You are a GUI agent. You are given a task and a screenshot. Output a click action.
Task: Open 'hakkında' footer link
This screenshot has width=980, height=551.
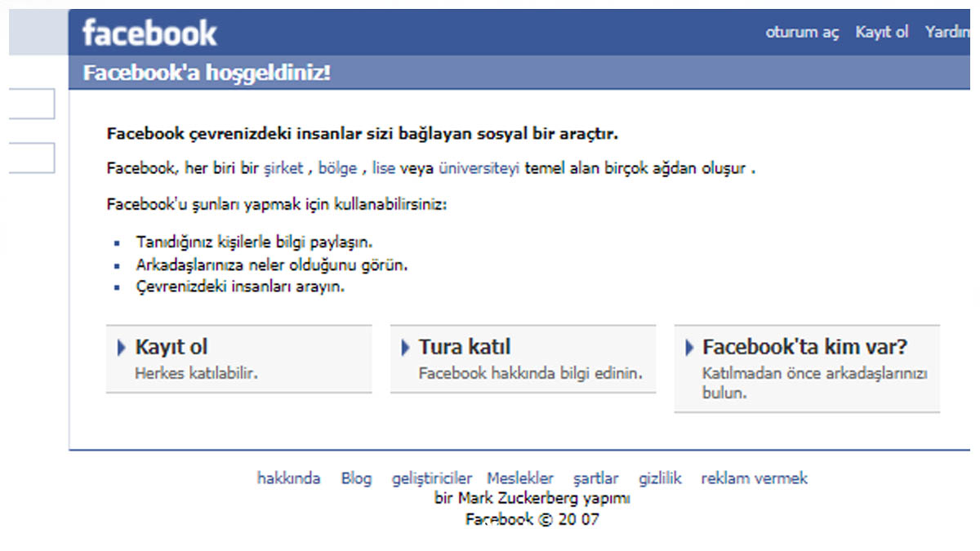tap(288, 478)
